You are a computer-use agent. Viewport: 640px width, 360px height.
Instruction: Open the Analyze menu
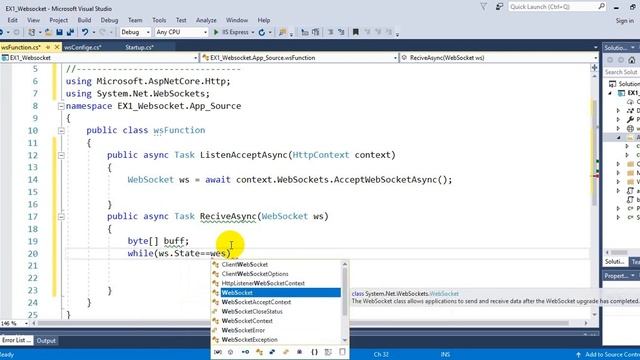pyautogui.click(x=206, y=20)
